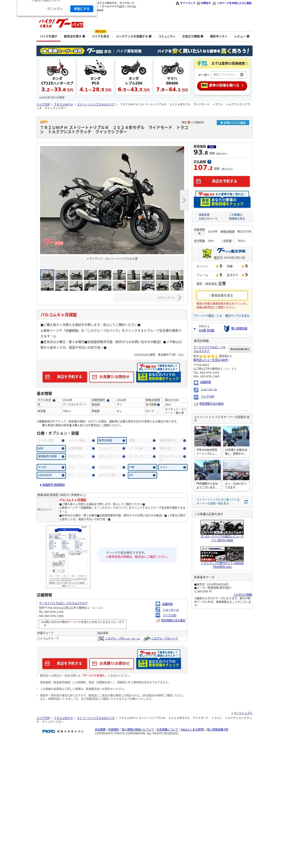289x868 pixels.
Task: Expand the メンテナンスを依頼する dropdown menu
Action: point(133,36)
